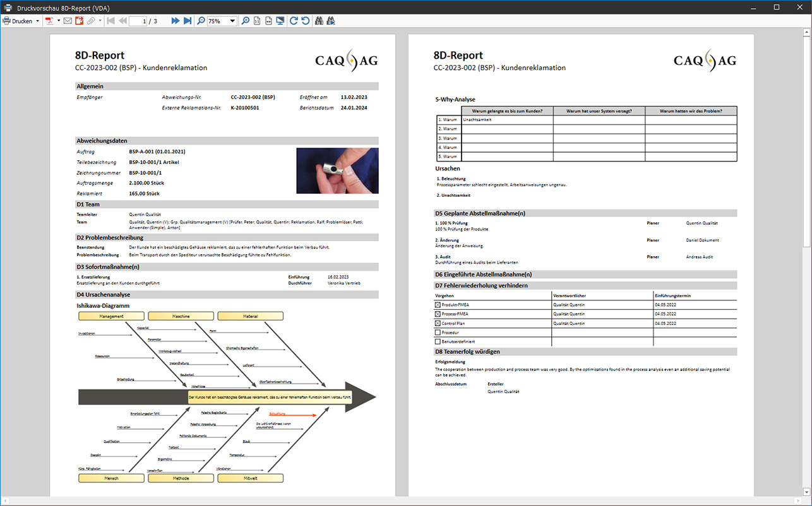This screenshot has width=812, height=506.
Task: Click the D3 Sofortmaßnahme(n) section header
Action: point(227,267)
